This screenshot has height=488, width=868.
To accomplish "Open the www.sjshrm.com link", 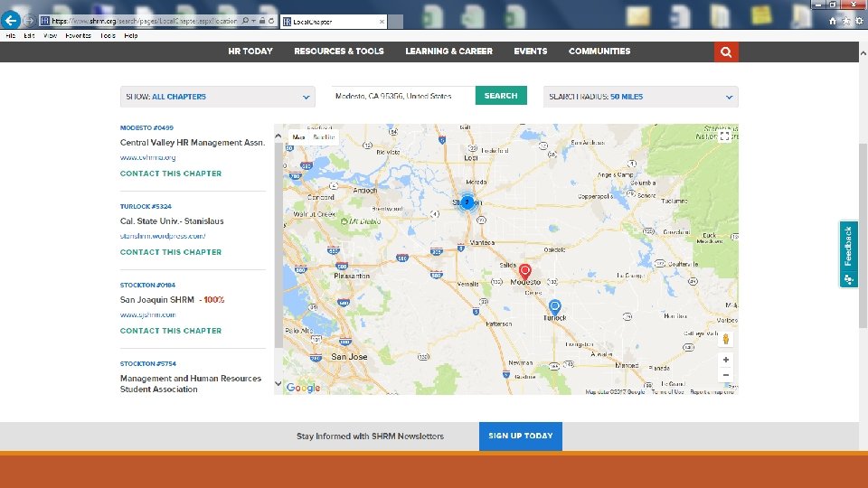I will (x=147, y=314).
